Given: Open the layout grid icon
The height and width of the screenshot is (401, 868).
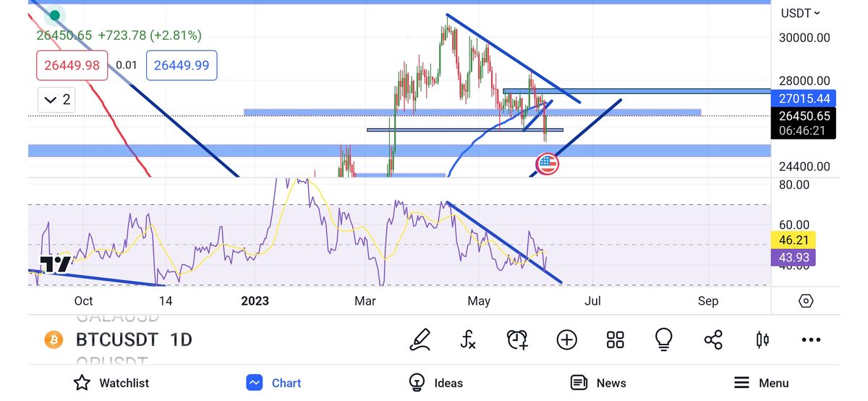Looking at the screenshot, I should pos(615,339).
